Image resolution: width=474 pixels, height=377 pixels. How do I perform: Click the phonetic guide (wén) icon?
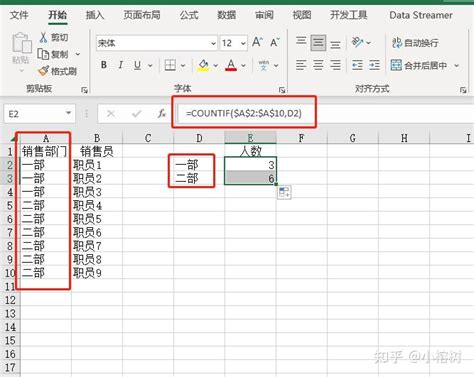coord(264,65)
